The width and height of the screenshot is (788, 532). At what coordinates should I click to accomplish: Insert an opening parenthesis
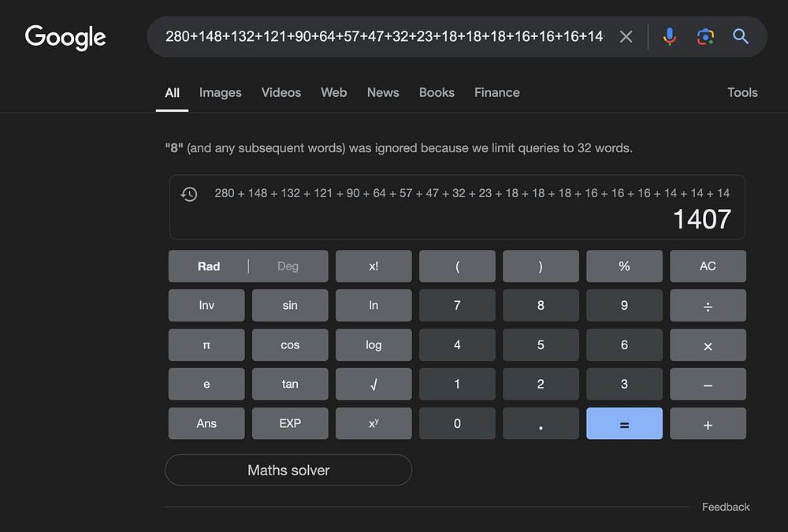click(x=457, y=266)
